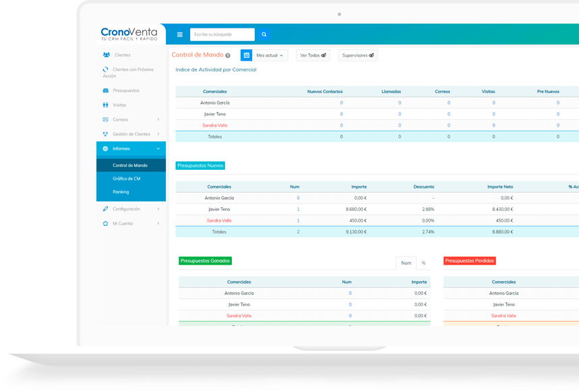Switch to the Num tab
Viewport: 579px width, 392px height.
[406, 263]
